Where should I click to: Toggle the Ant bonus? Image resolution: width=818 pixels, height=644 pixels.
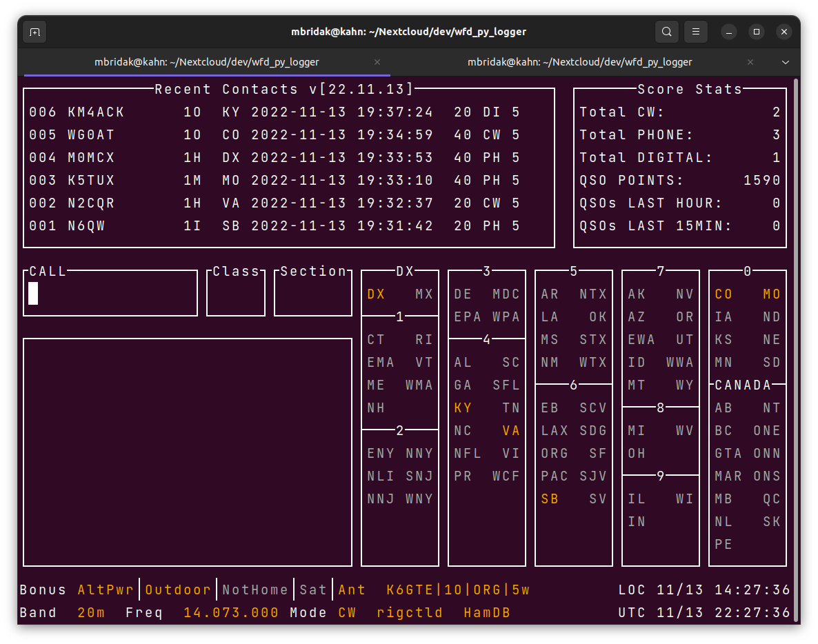click(352, 590)
